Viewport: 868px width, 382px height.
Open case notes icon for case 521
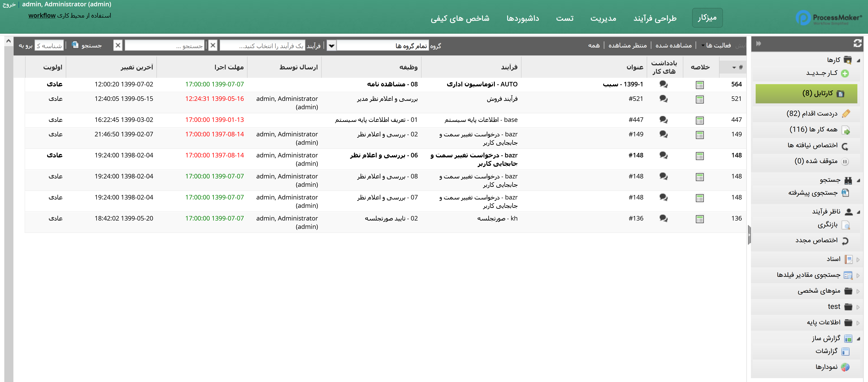(x=663, y=99)
